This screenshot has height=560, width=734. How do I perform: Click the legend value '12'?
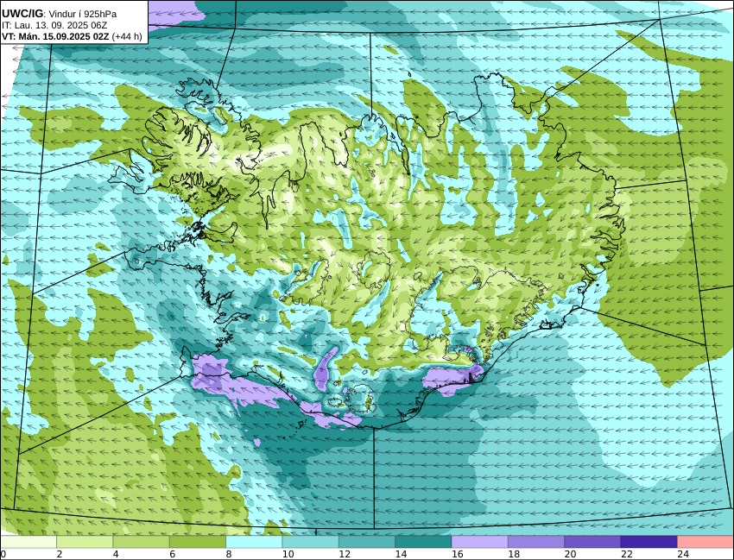pos(344,554)
